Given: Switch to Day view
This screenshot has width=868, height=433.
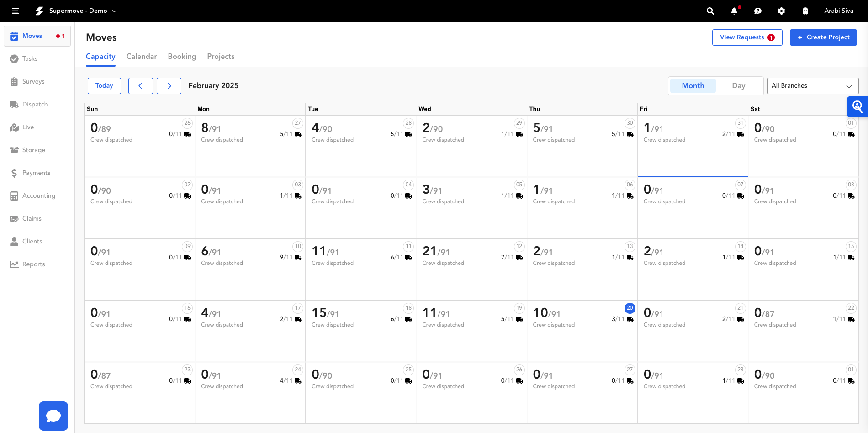Looking at the screenshot, I should pos(738,86).
